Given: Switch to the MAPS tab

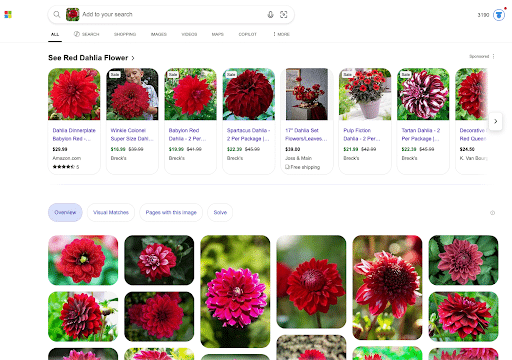Looking at the screenshot, I should click(218, 34).
